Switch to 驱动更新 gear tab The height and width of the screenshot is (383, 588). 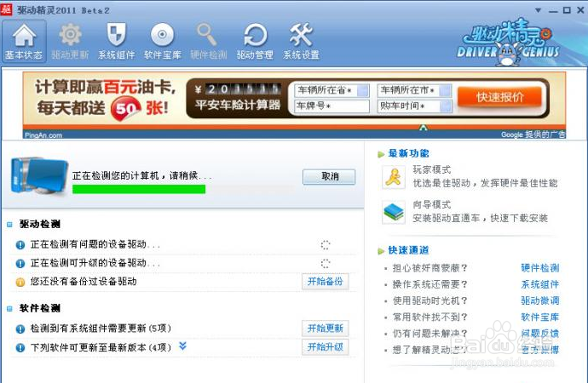70,42
